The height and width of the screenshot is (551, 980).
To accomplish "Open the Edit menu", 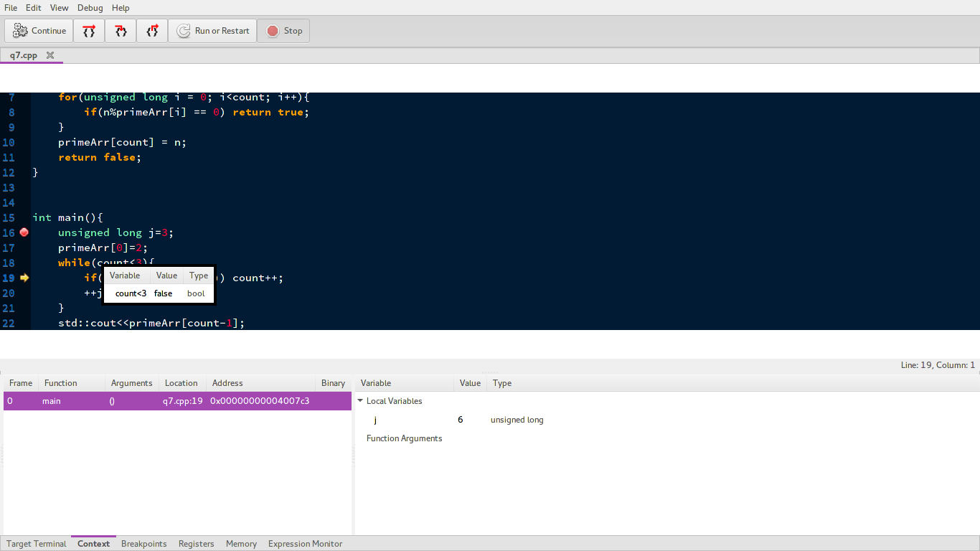I will [33, 8].
